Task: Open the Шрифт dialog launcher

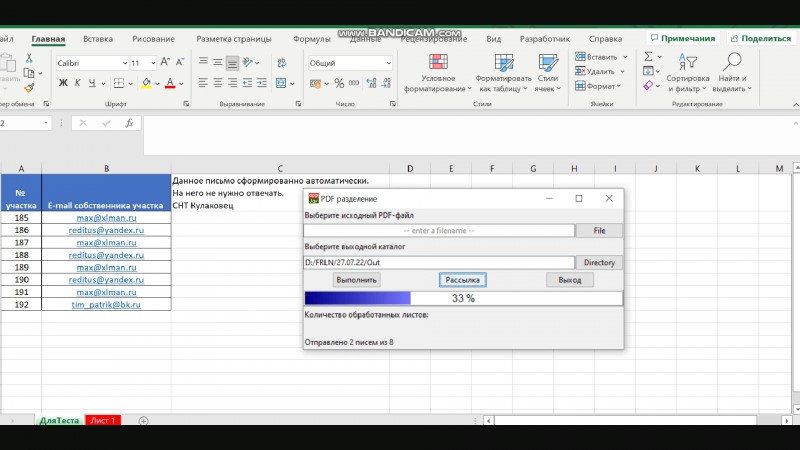Action: [186, 104]
